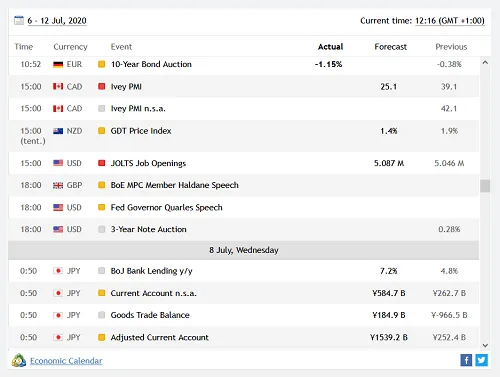Click the Previous column header

[x=451, y=47]
